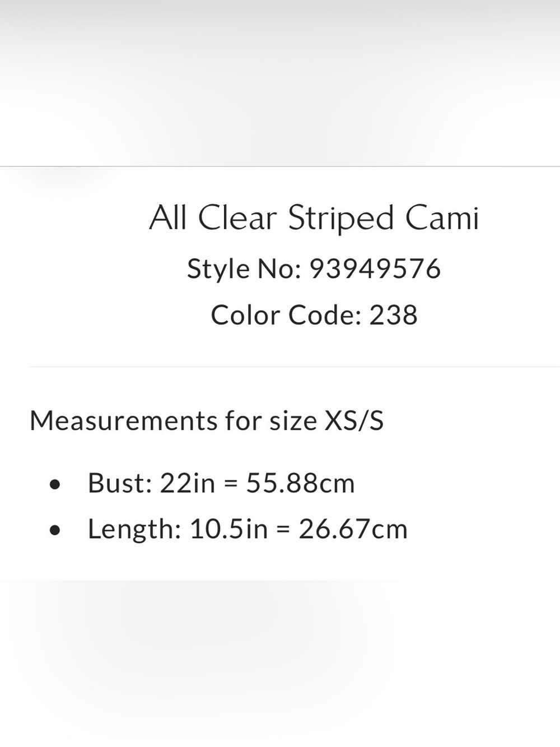Click the divider line below Color Code
Viewport: 560px width, 747px height.
click(294, 366)
